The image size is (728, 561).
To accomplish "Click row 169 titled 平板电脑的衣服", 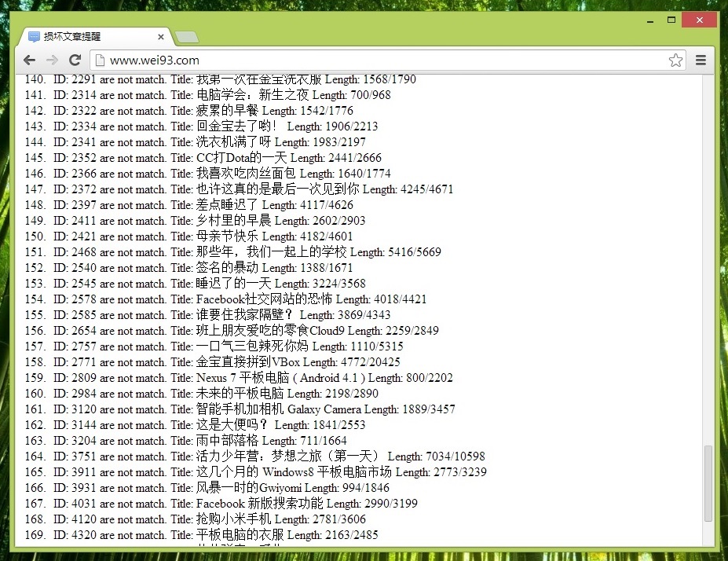I will [x=202, y=535].
